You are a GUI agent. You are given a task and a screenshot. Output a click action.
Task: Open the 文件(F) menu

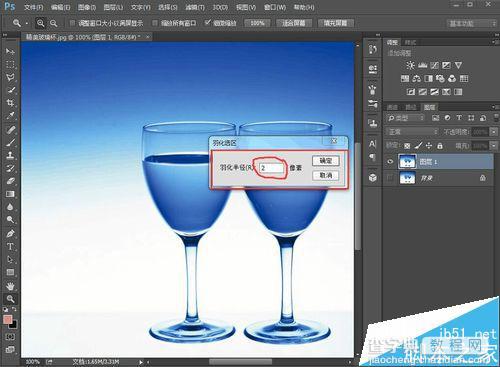[x=34, y=7]
